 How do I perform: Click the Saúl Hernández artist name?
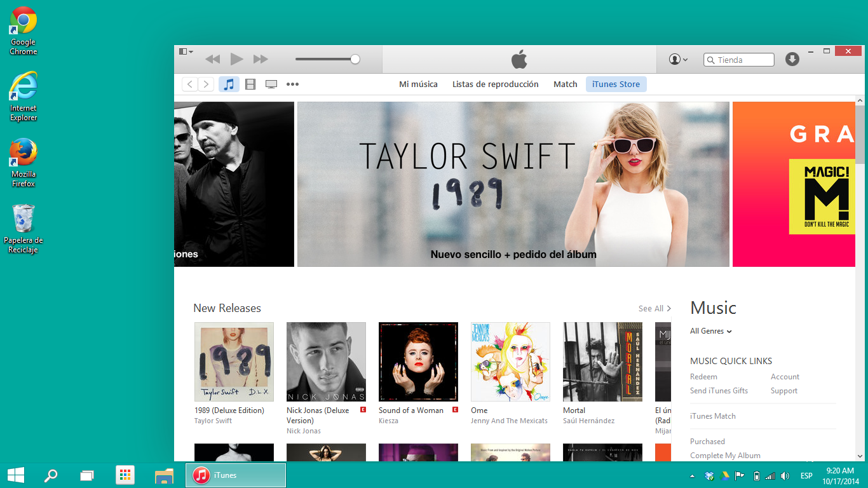point(588,421)
